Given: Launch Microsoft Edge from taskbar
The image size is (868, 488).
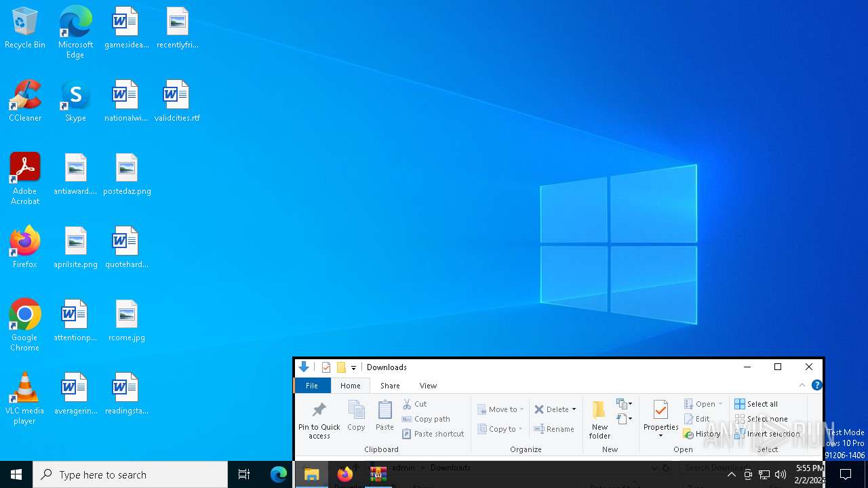Looking at the screenshot, I should [279, 474].
